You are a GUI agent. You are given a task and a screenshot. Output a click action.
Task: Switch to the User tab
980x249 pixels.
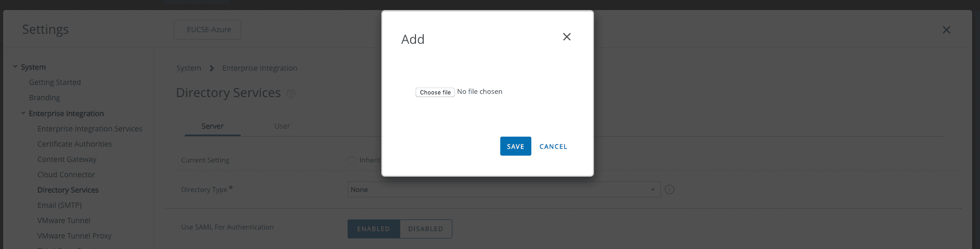[x=282, y=126]
